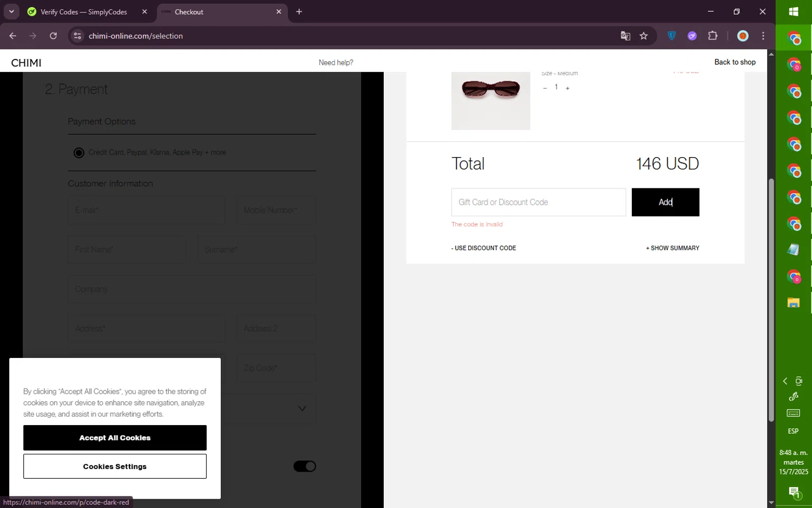Open the Windows Start menu
The width and height of the screenshot is (812, 508).
click(794, 12)
